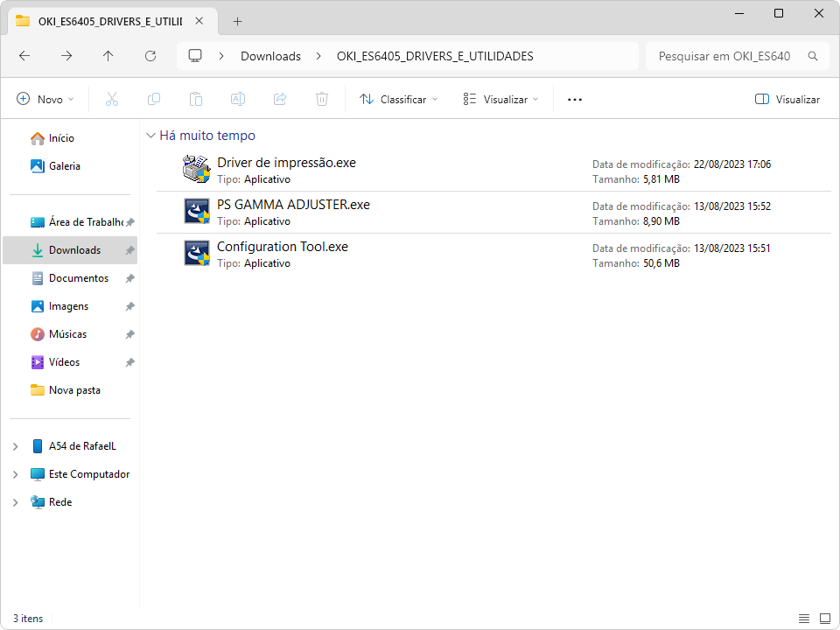Refresh the current folder view
Screen dimensions: 840x630
coord(150,56)
